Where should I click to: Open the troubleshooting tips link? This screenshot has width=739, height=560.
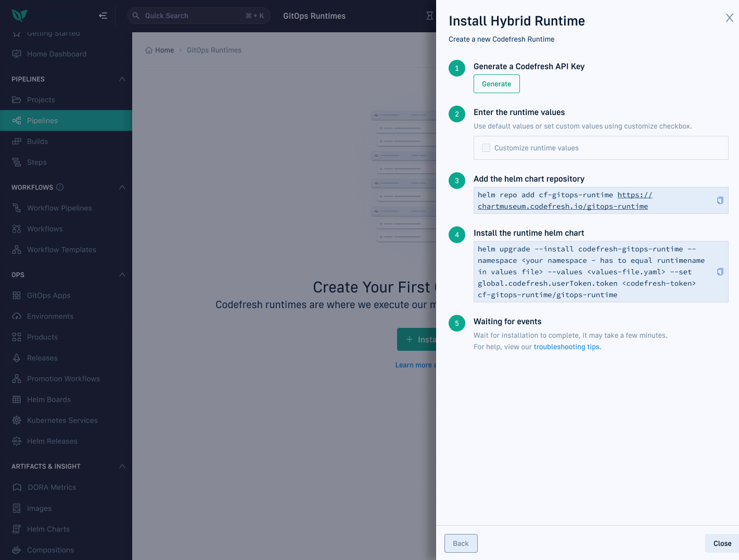click(567, 347)
